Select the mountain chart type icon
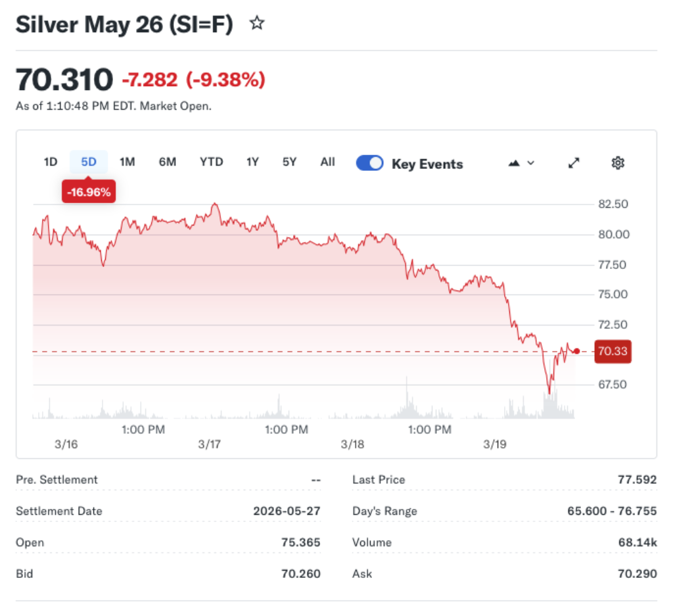 pos(515,163)
